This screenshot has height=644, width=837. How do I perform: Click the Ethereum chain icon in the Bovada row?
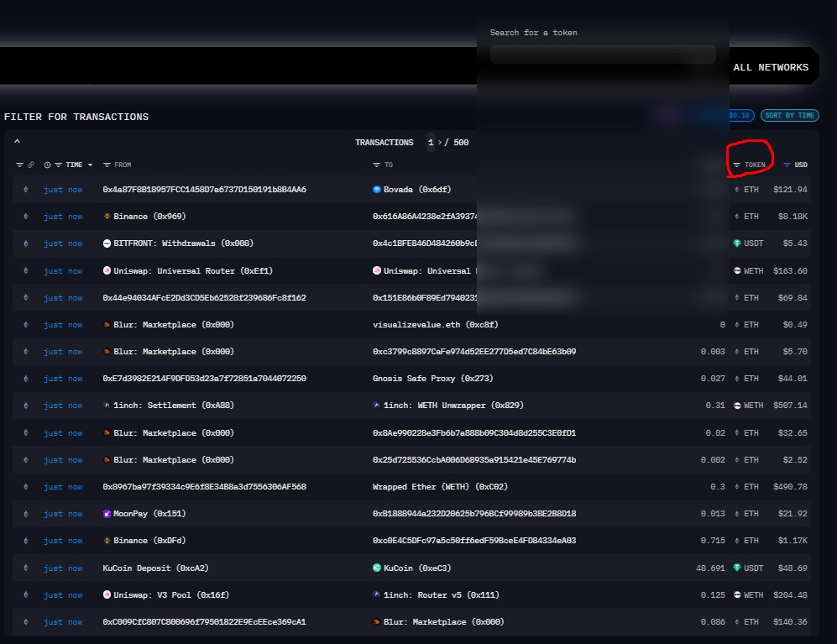pos(26,189)
